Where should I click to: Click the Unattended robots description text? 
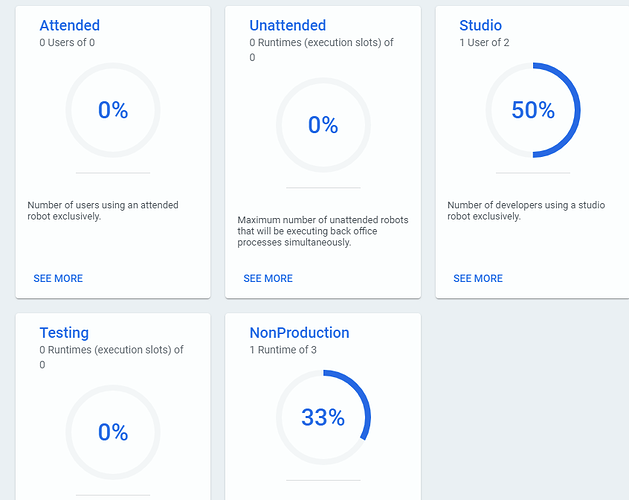tap(323, 231)
